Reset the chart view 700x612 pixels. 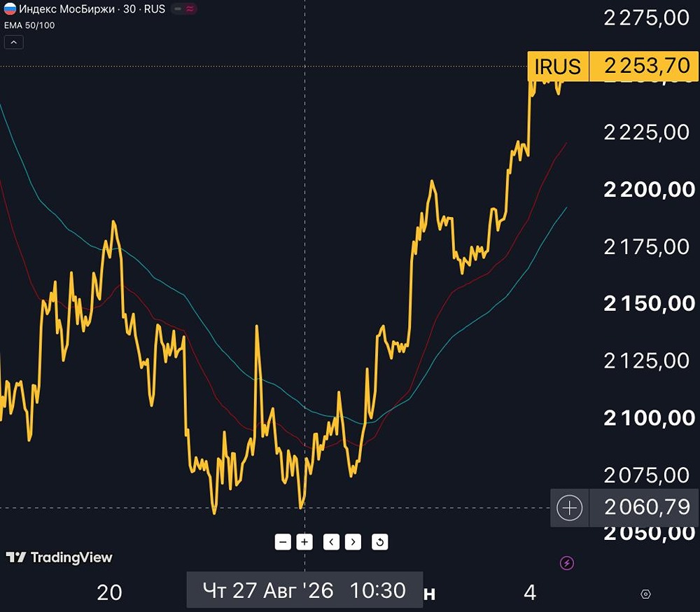point(380,542)
